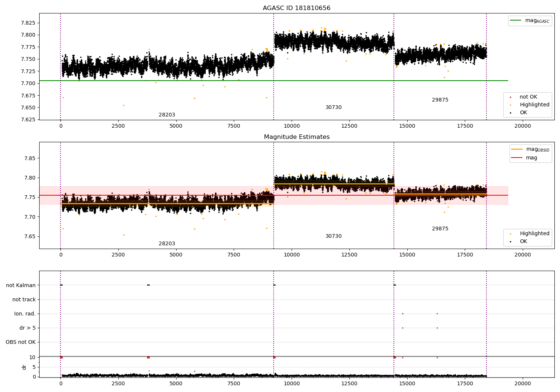
Task: Click the 7.85 tick on Magnitude Estimates axis
Action: 30,158
